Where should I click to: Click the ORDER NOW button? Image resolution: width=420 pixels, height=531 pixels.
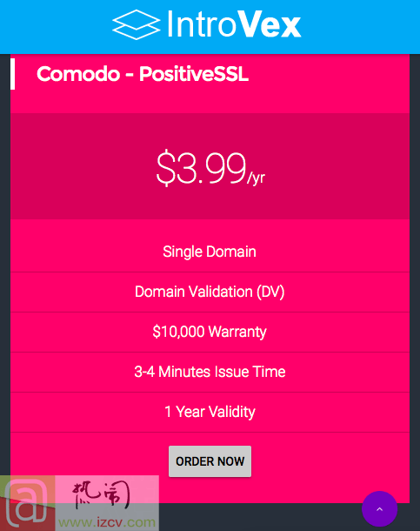210,461
